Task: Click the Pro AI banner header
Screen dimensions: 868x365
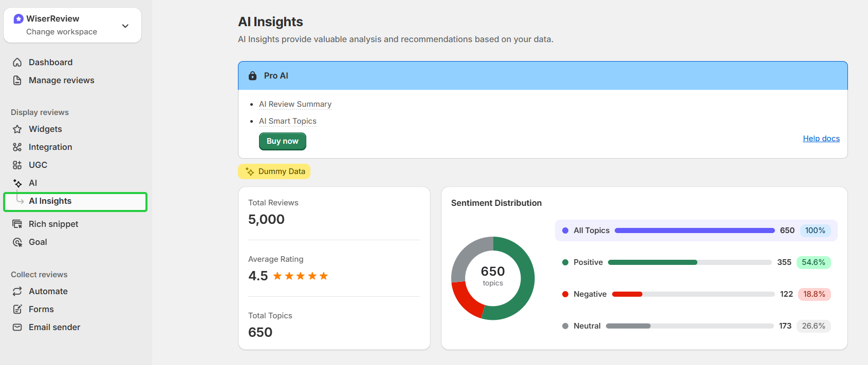Action: tap(543, 76)
